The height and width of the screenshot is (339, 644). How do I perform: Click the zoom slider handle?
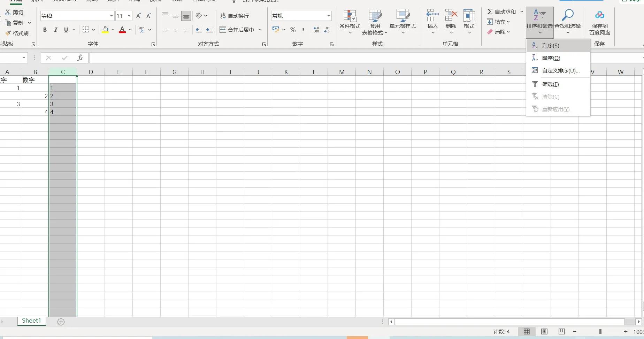pos(600,332)
